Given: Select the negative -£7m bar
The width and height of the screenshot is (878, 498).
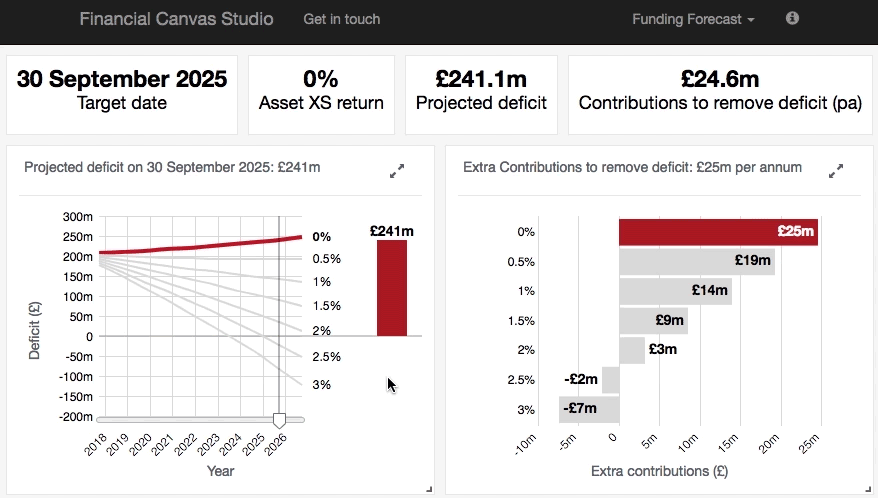Looking at the screenshot, I should (589, 409).
